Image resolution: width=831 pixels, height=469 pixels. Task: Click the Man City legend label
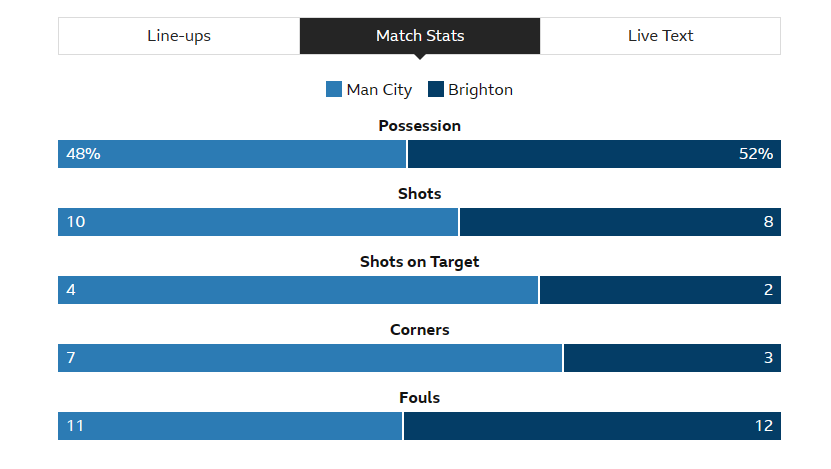(379, 90)
